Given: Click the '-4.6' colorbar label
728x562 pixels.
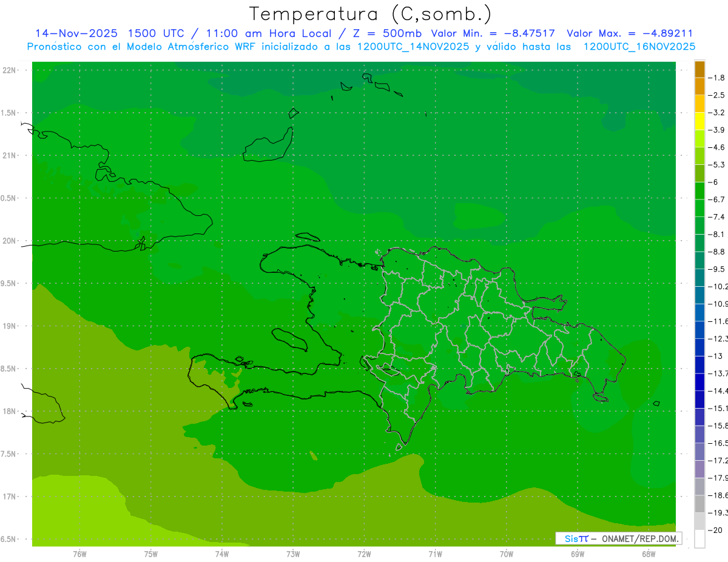Looking at the screenshot, I should pyautogui.click(x=717, y=147).
